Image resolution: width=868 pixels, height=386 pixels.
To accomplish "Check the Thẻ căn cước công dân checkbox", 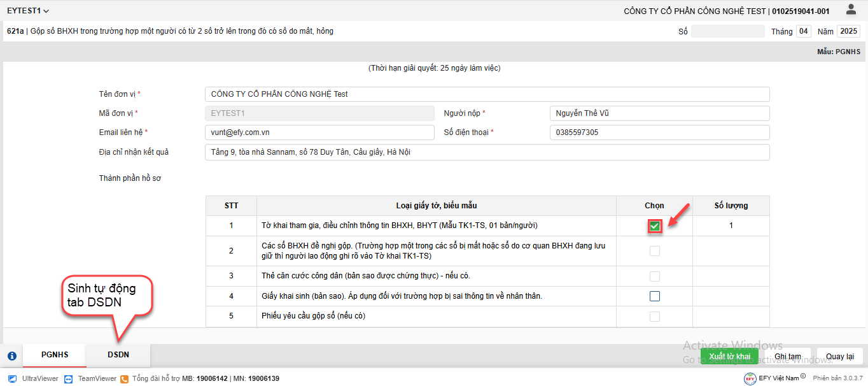I will point(654,276).
